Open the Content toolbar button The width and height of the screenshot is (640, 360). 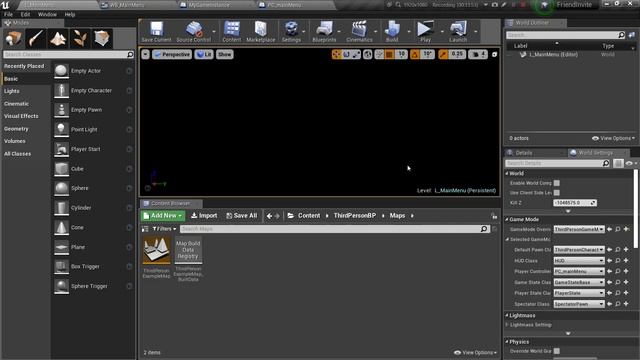tap(231, 31)
